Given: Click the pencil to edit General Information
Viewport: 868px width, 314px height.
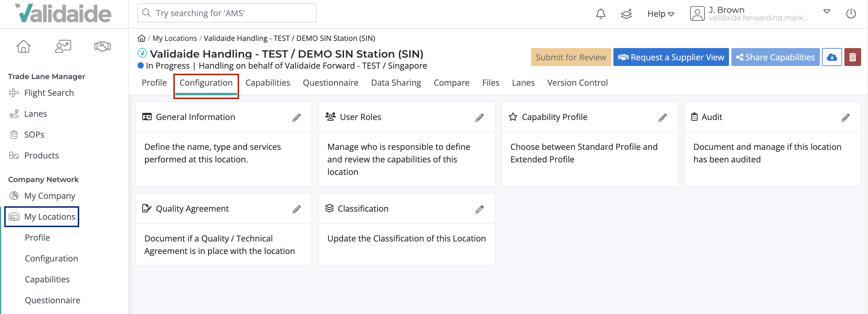Looking at the screenshot, I should 297,118.
